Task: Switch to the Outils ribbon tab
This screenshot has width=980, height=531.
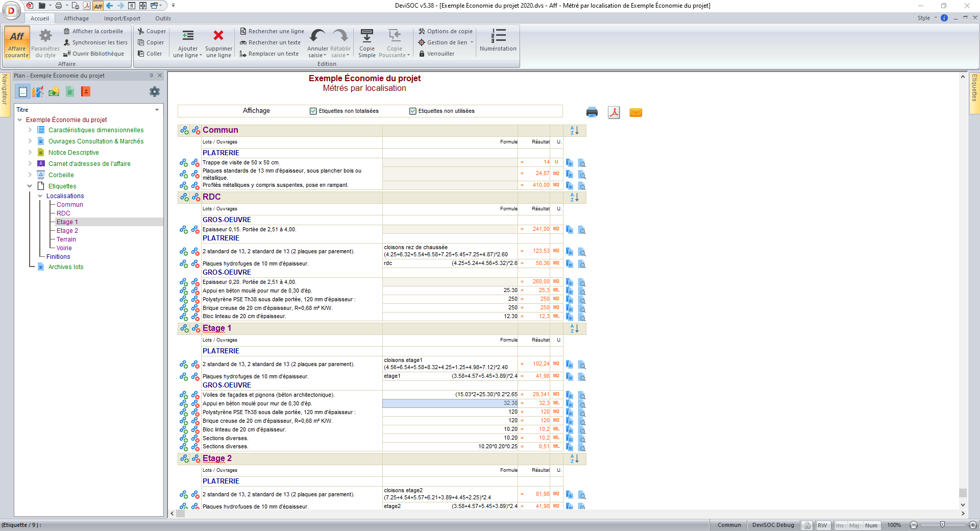Action: [x=163, y=18]
